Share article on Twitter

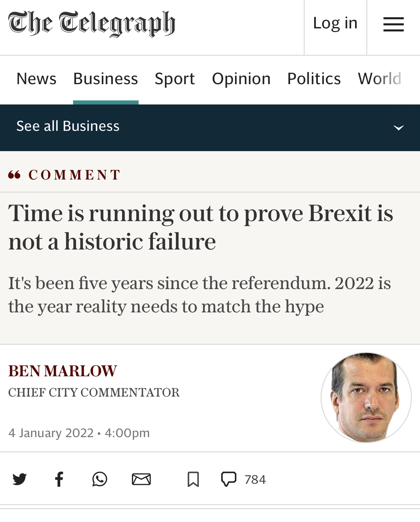point(20,479)
